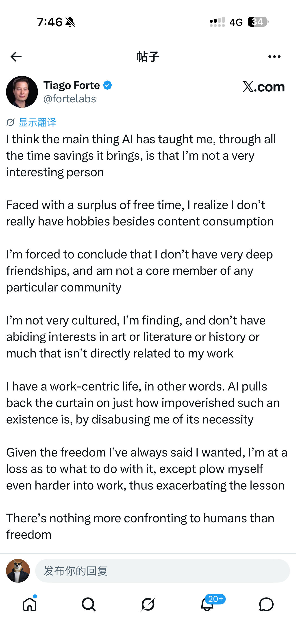Tap the Tiago Forte display name

(72, 85)
